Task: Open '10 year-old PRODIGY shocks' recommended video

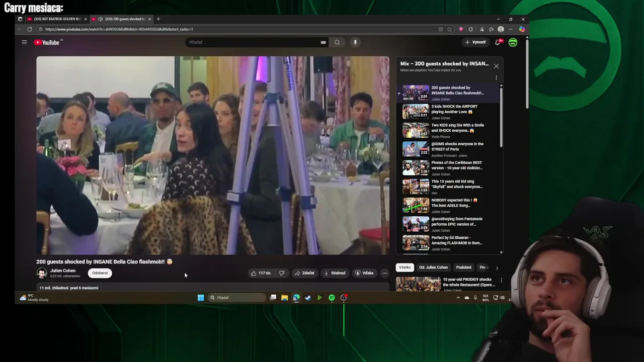Action: [x=446, y=284]
